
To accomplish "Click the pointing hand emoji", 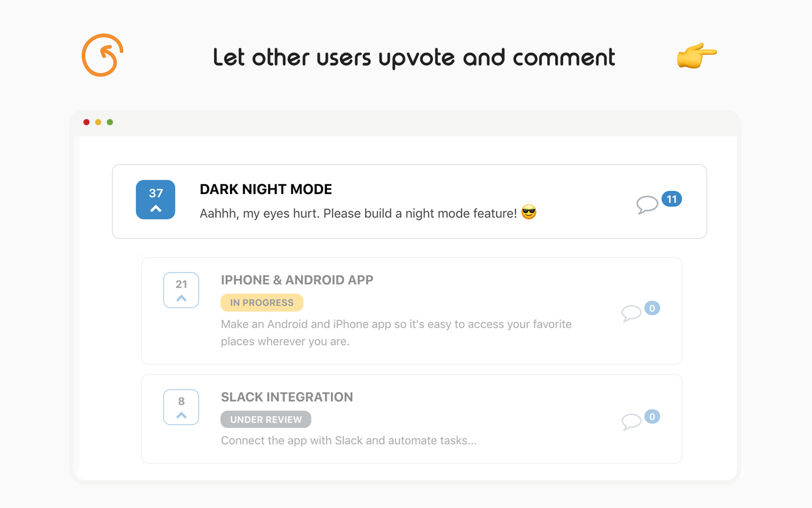I will (x=696, y=55).
